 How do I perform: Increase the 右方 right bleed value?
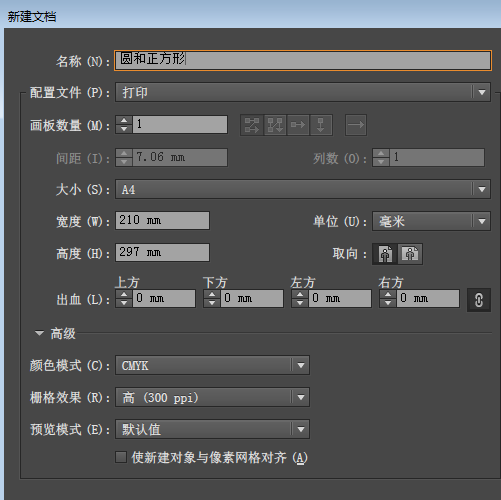coord(388,294)
